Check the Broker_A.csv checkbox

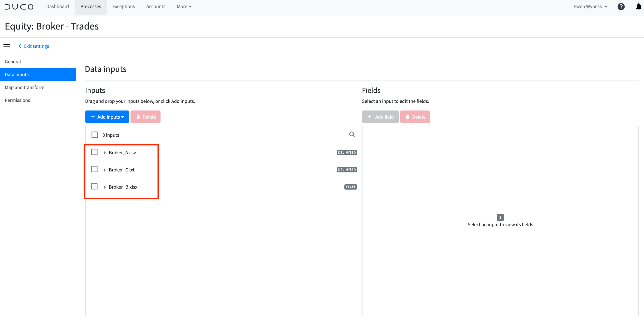94,152
